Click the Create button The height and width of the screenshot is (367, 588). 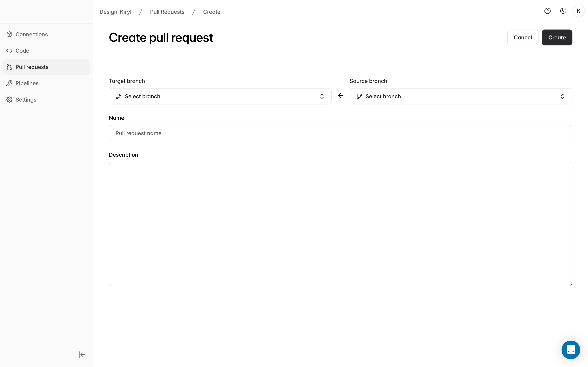557,38
